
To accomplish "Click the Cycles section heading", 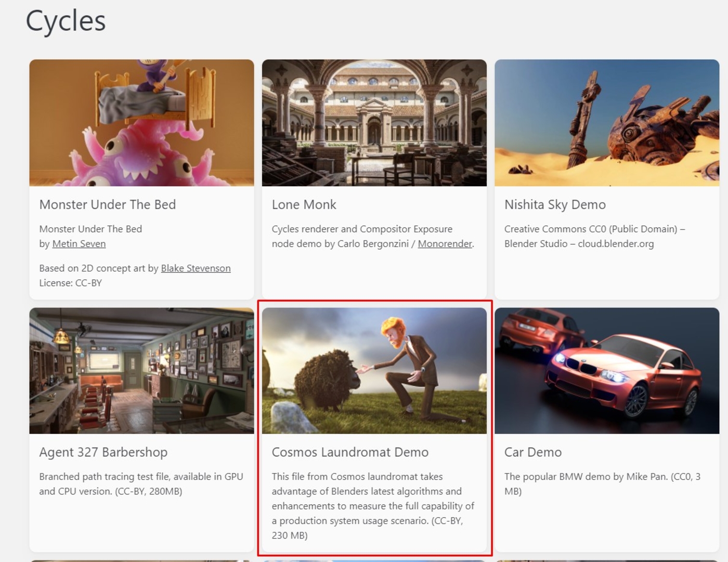I will [x=66, y=21].
